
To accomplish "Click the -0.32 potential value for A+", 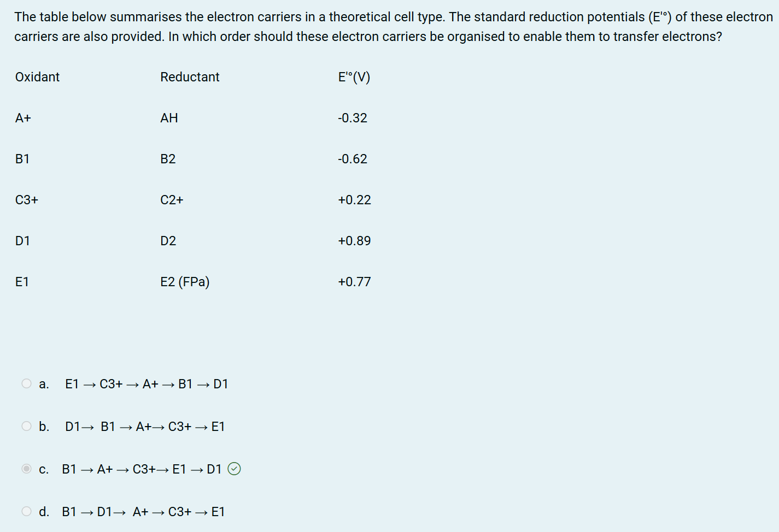I will point(353,118).
